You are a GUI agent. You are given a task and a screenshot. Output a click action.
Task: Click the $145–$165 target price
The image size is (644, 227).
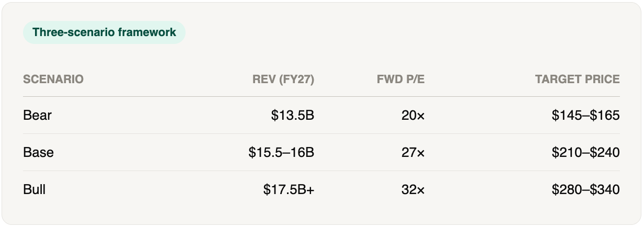pyautogui.click(x=586, y=115)
